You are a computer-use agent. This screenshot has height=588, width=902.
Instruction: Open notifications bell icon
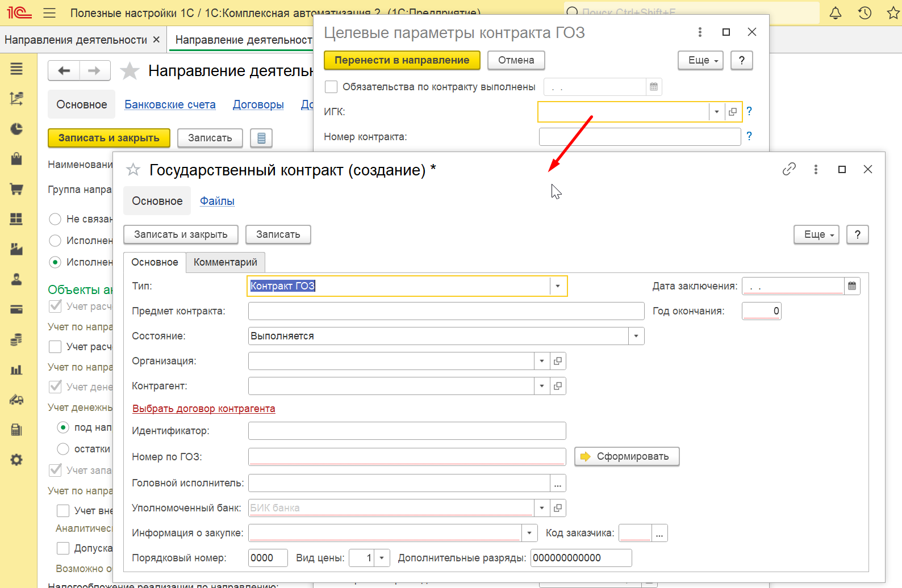coord(836,12)
